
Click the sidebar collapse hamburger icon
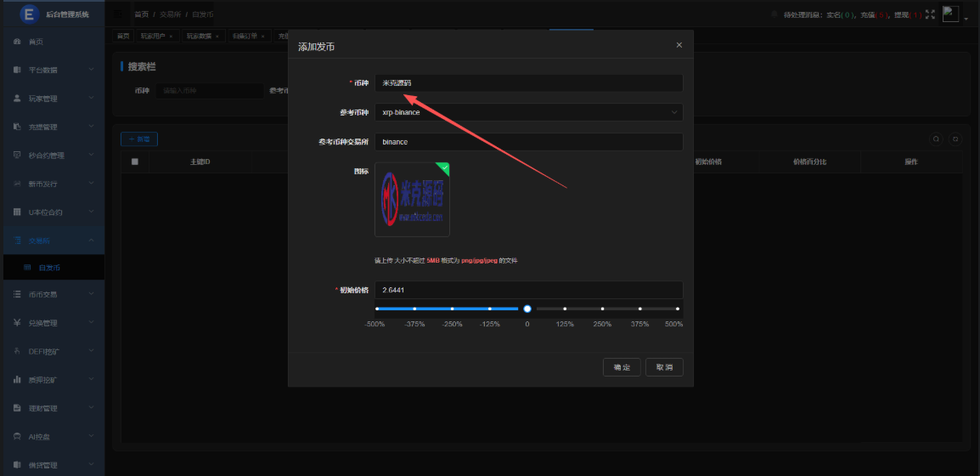118,14
